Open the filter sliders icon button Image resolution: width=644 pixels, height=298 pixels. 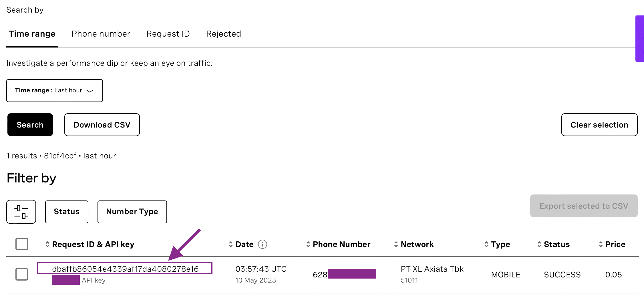pos(21,212)
